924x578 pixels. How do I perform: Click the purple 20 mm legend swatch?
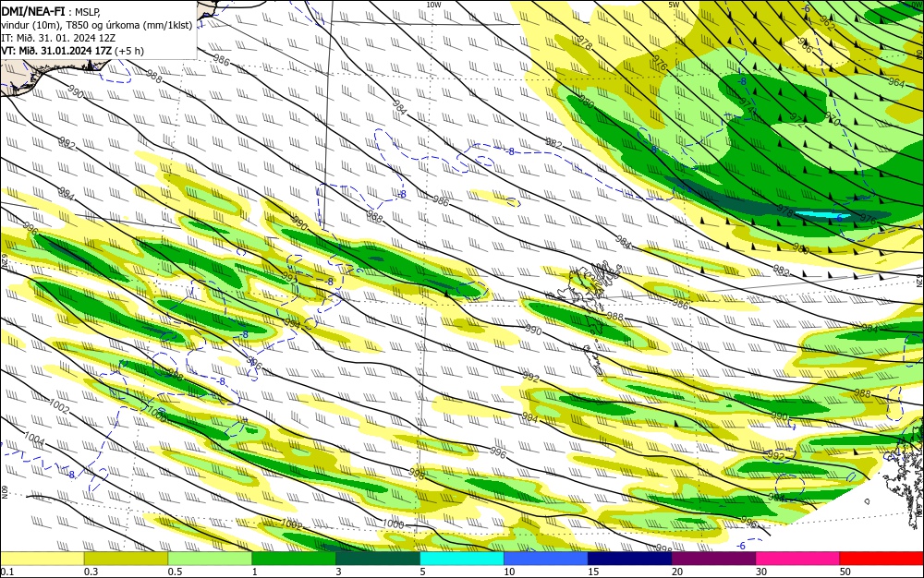pos(713,558)
